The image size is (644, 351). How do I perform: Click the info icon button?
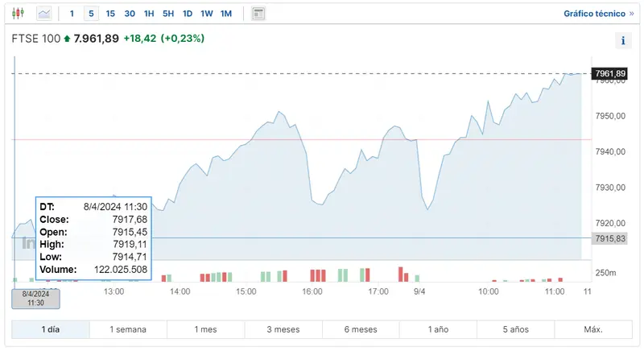(x=623, y=40)
